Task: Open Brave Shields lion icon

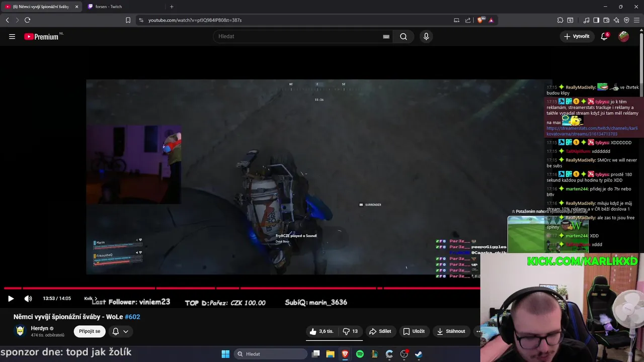Action: click(x=480, y=20)
